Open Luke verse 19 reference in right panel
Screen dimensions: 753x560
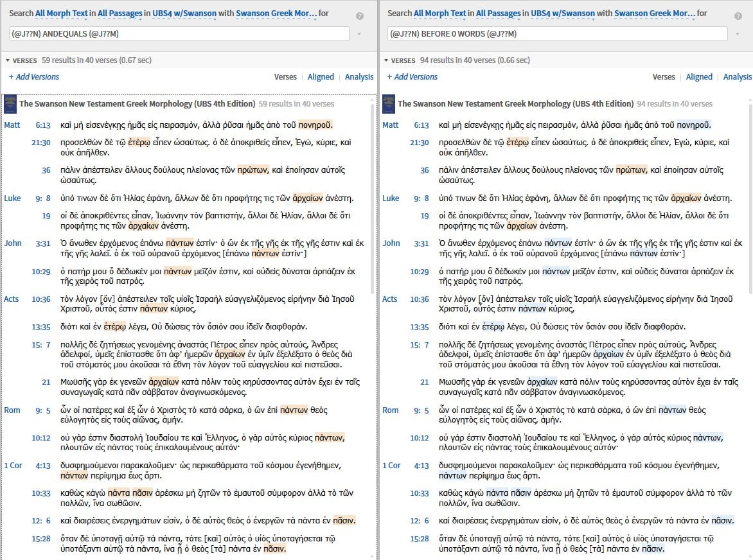(425, 216)
